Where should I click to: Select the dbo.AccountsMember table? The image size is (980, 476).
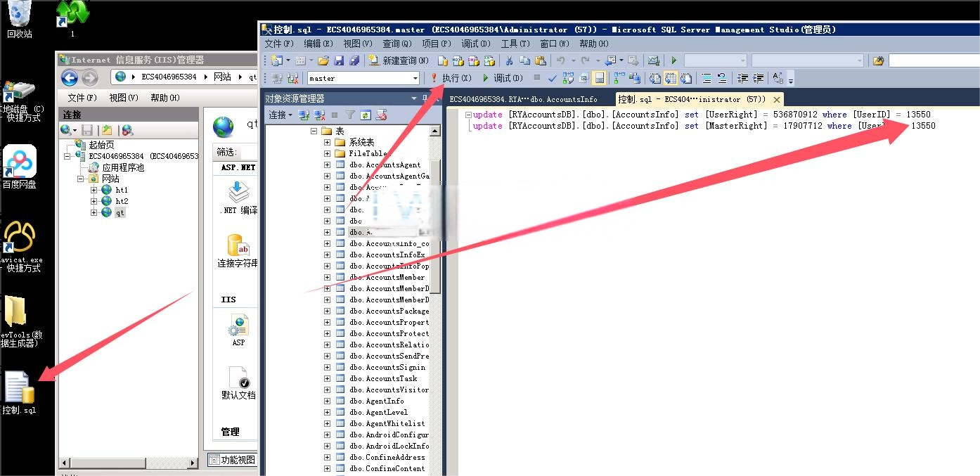(x=387, y=277)
